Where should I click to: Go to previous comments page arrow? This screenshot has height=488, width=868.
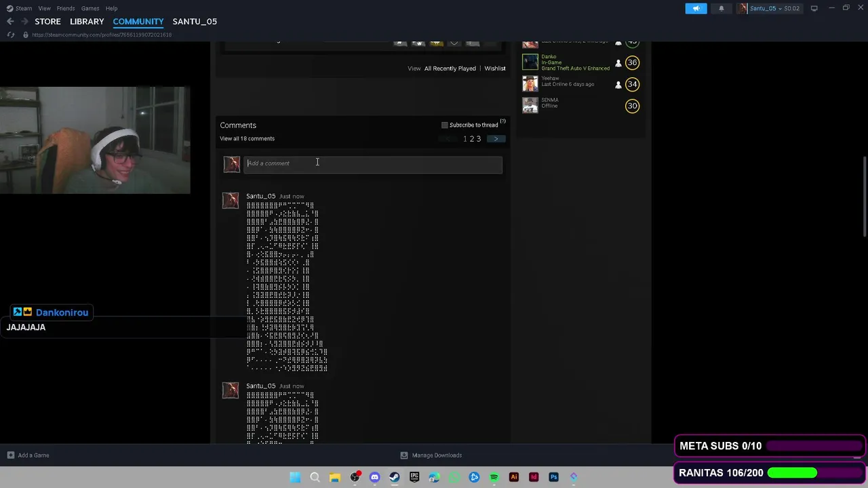[x=448, y=139]
